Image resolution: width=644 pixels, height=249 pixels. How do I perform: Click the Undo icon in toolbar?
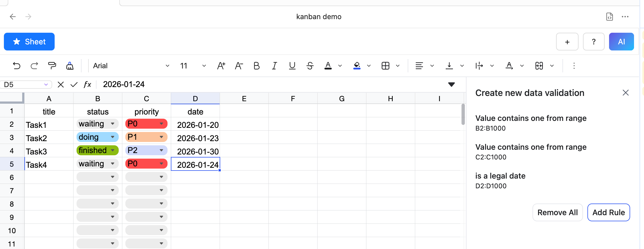coord(17,66)
